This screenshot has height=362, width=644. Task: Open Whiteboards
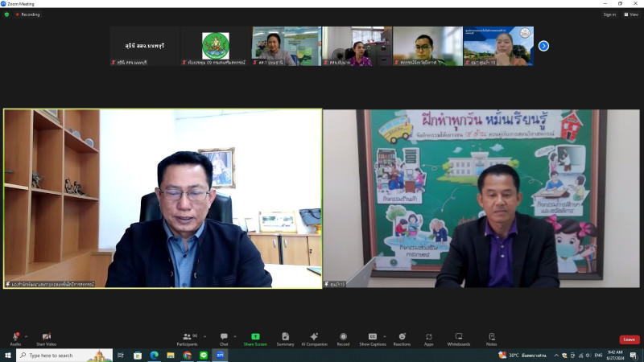[x=458, y=337]
